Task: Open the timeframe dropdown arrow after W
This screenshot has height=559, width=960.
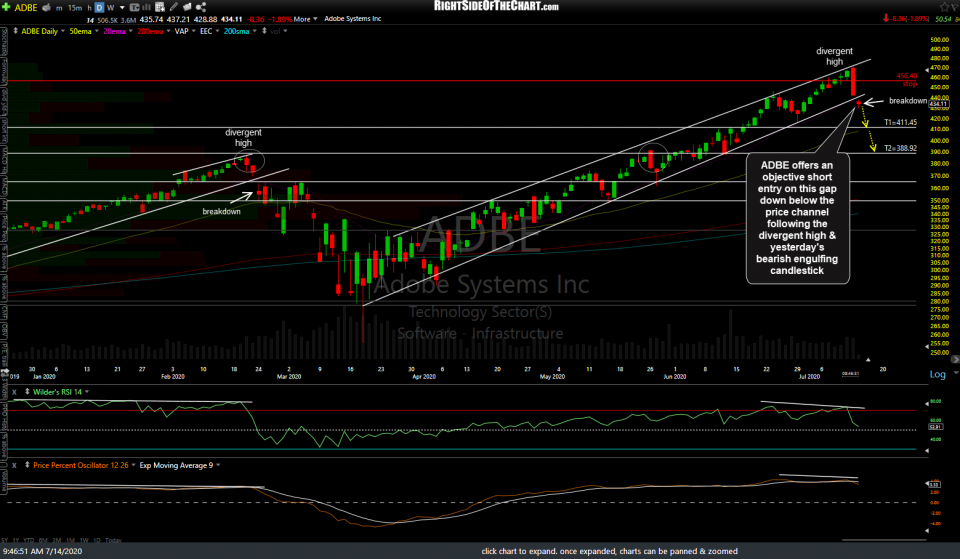Action: [122, 8]
